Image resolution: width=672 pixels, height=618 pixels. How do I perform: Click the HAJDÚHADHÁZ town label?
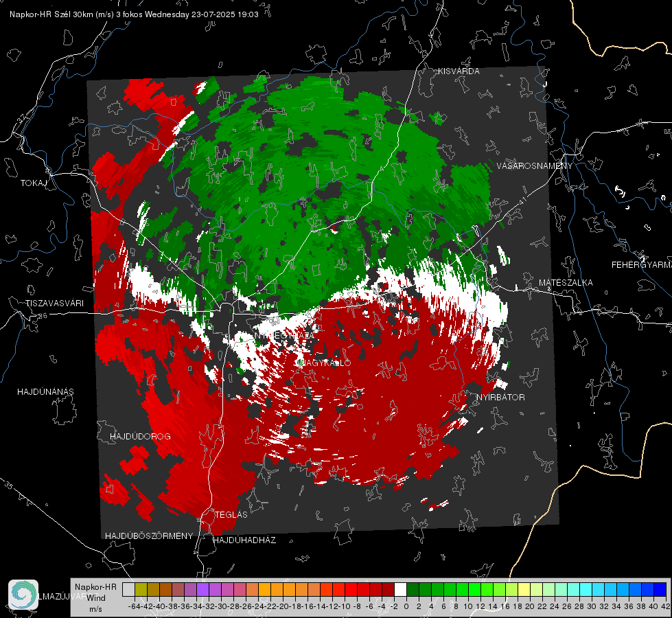(244, 540)
